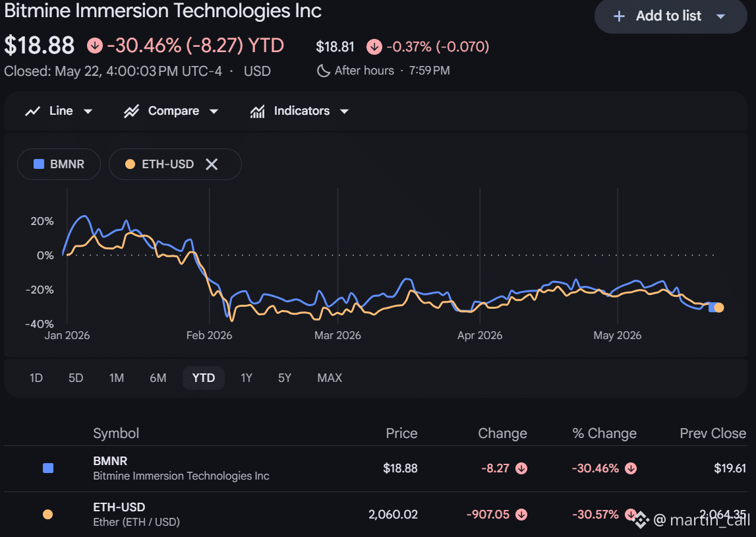Click the Price column header

coord(401,433)
